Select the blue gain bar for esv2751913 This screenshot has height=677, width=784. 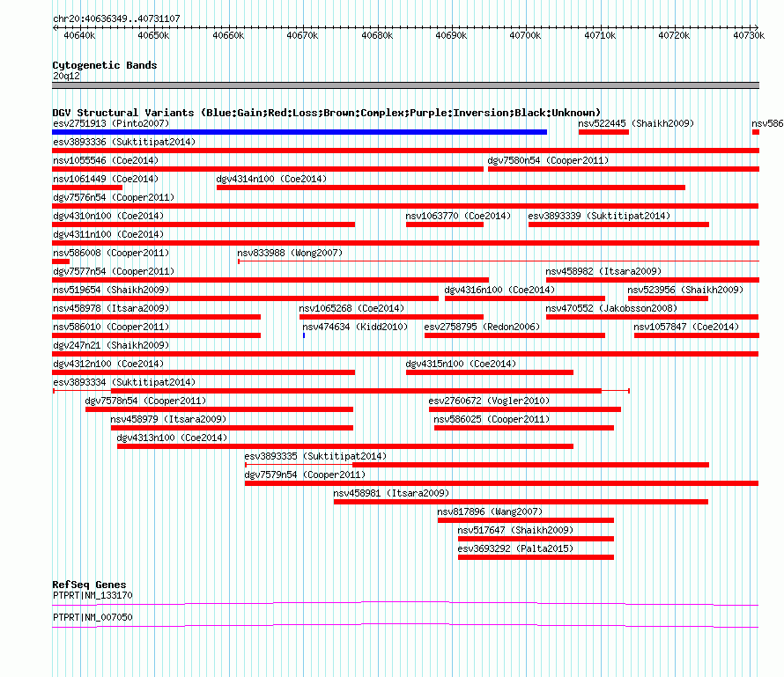pyautogui.click(x=300, y=132)
